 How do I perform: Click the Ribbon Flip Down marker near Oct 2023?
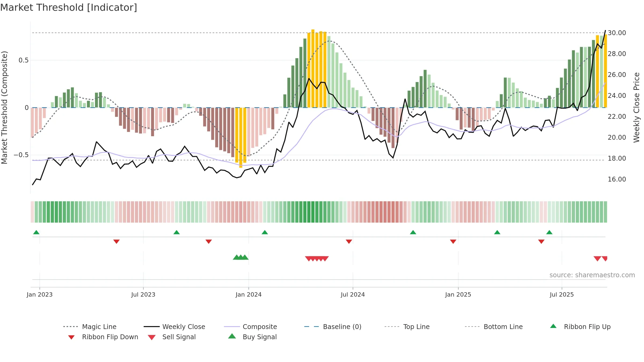point(209,242)
